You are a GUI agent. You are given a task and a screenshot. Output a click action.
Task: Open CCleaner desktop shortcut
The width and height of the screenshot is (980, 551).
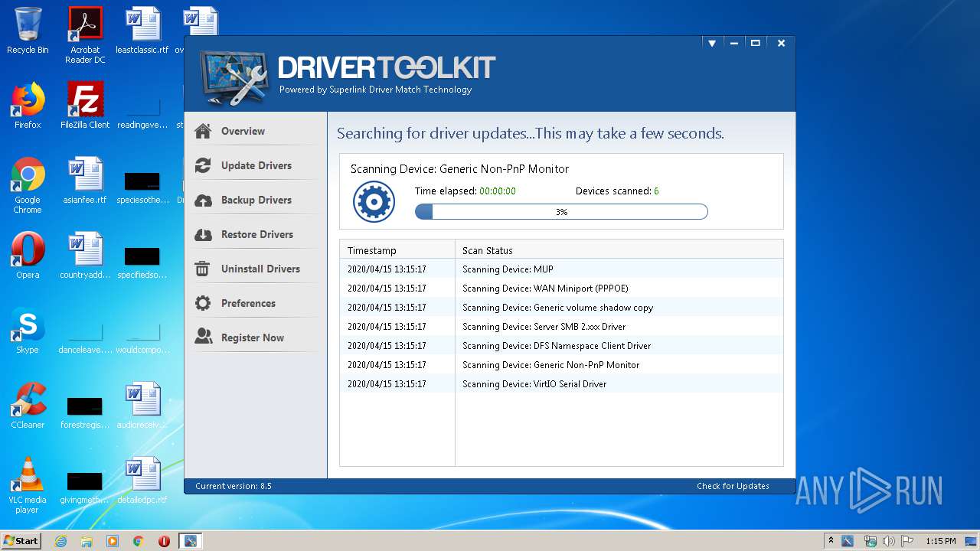(28, 406)
